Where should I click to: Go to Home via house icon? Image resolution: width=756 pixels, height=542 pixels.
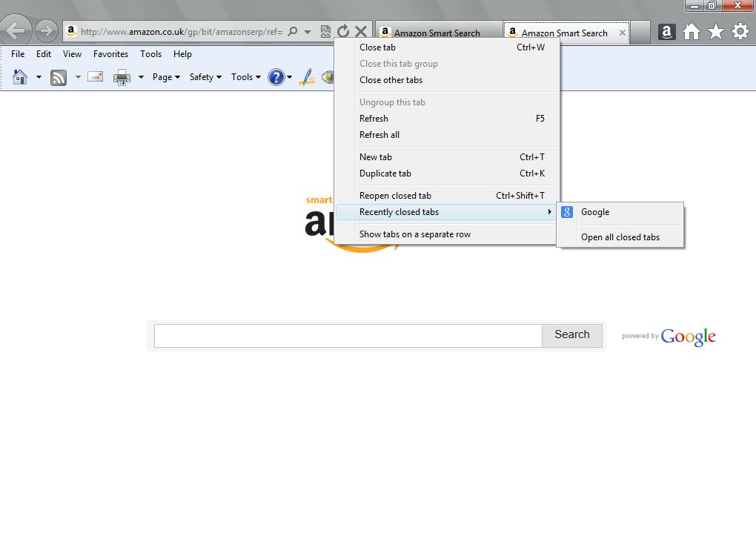(692, 32)
